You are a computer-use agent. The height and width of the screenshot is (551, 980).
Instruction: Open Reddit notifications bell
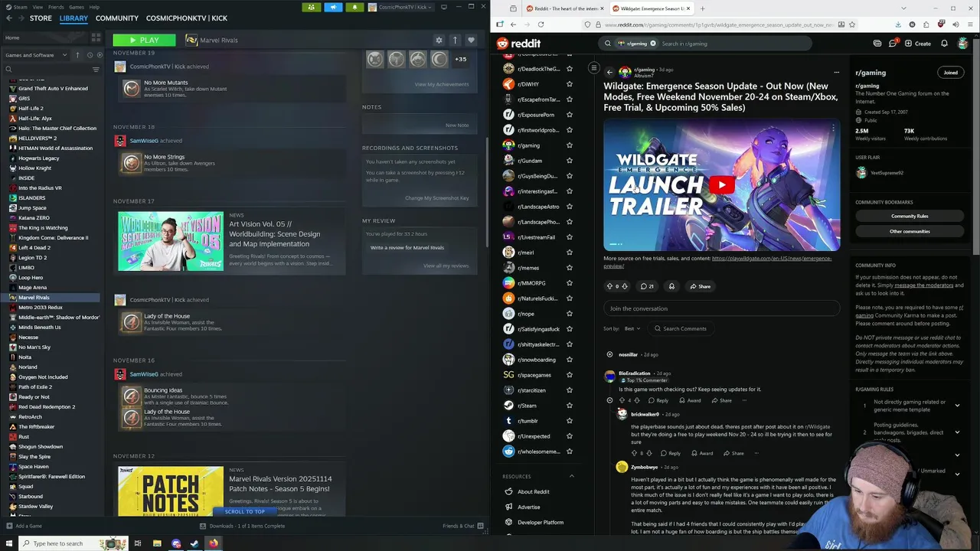(x=944, y=44)
